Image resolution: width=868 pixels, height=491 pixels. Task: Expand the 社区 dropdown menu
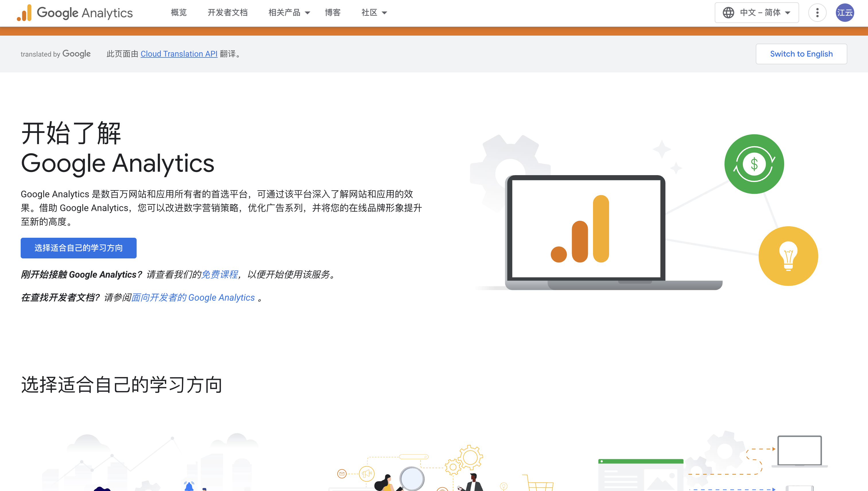coord(374,13)
